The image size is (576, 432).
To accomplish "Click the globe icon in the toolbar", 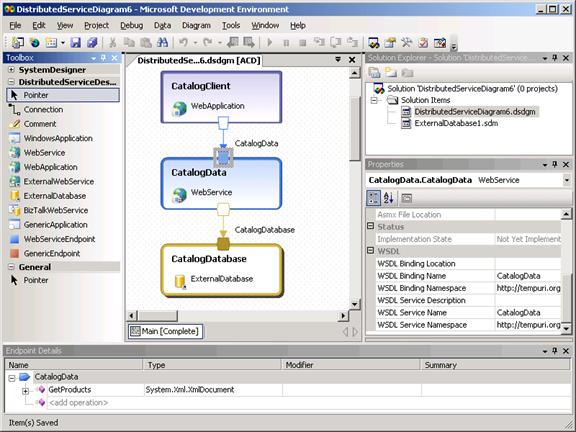I will click(x=35, y=43).
